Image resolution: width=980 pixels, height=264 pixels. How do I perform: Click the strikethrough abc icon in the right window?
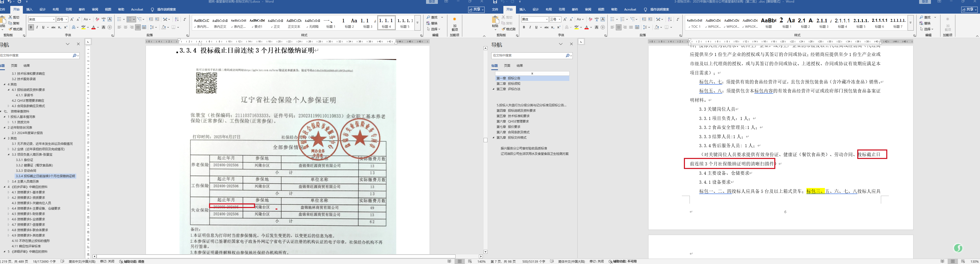coord(546,27)
